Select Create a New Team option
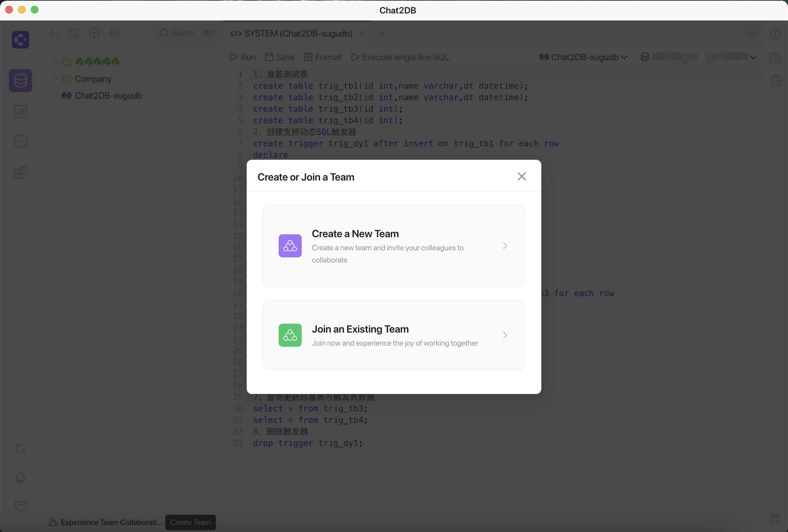 (394, 246)
